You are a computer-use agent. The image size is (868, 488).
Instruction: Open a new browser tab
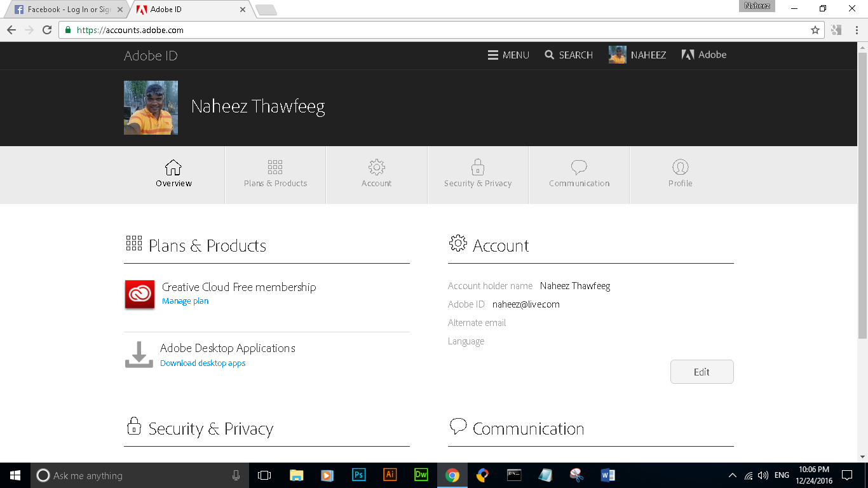(x=266, y=10)
